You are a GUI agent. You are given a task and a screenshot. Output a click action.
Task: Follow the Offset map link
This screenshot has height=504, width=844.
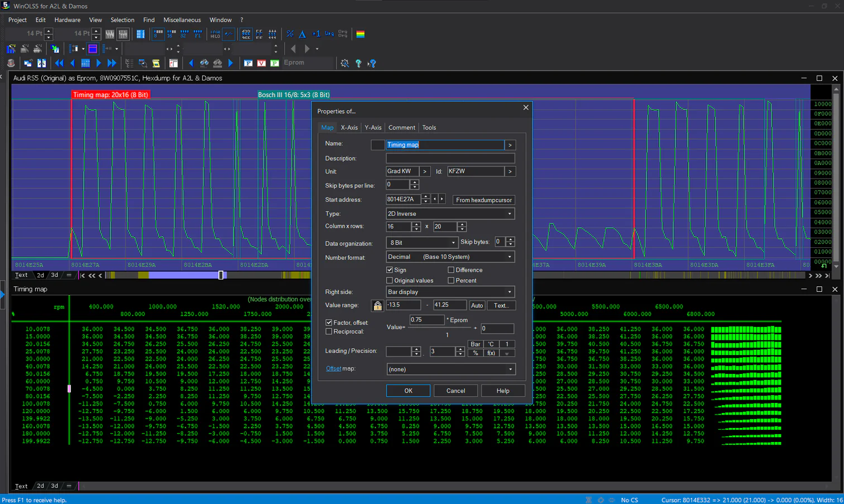(x=334, y=368)
